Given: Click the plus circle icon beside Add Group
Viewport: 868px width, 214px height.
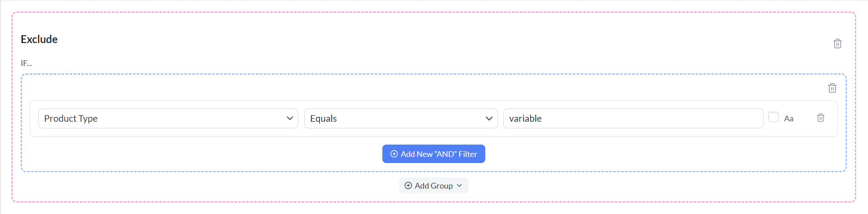Looking at the screenshot, I should [x=408, y=185].
